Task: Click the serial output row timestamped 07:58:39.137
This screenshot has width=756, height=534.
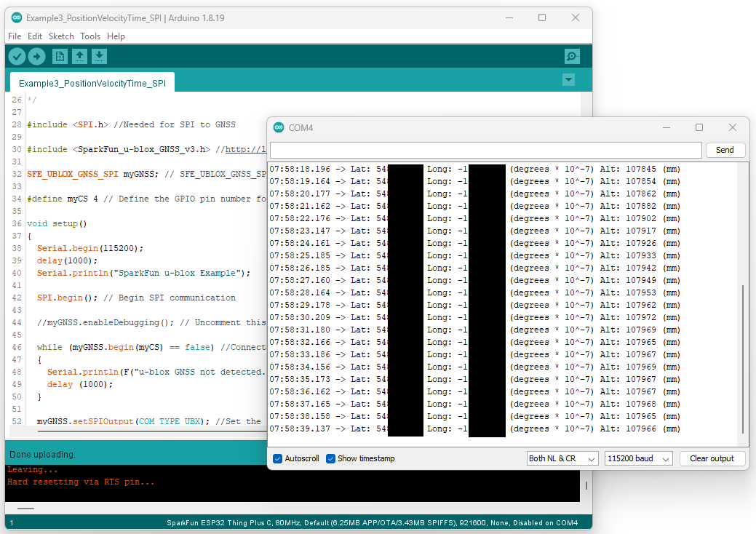Action: click(475, 429)
